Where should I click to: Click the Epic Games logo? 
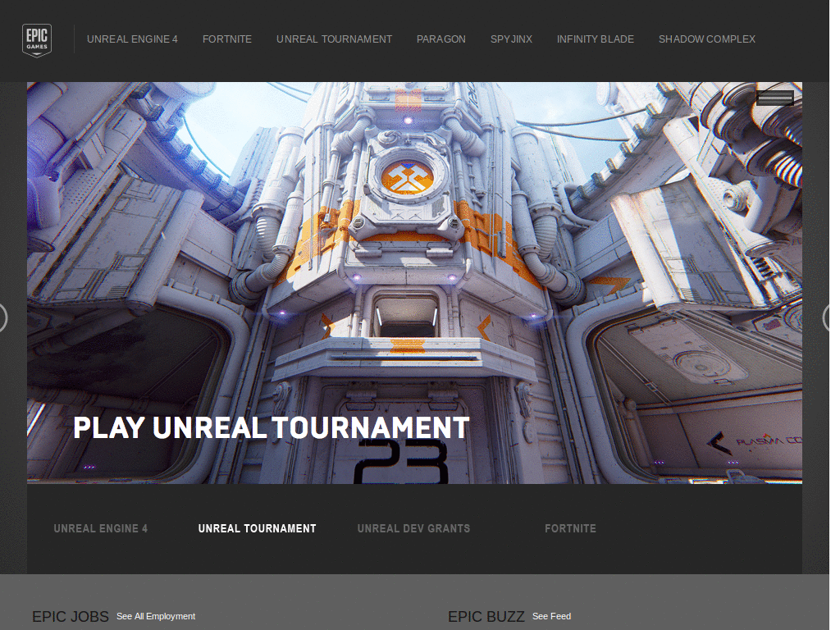point(38,39)
